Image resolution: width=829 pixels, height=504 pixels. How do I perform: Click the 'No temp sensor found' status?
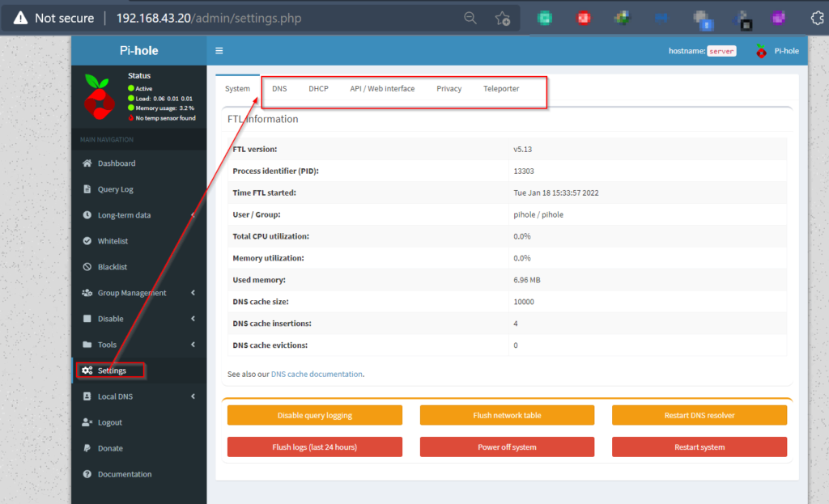coord(162,118)
